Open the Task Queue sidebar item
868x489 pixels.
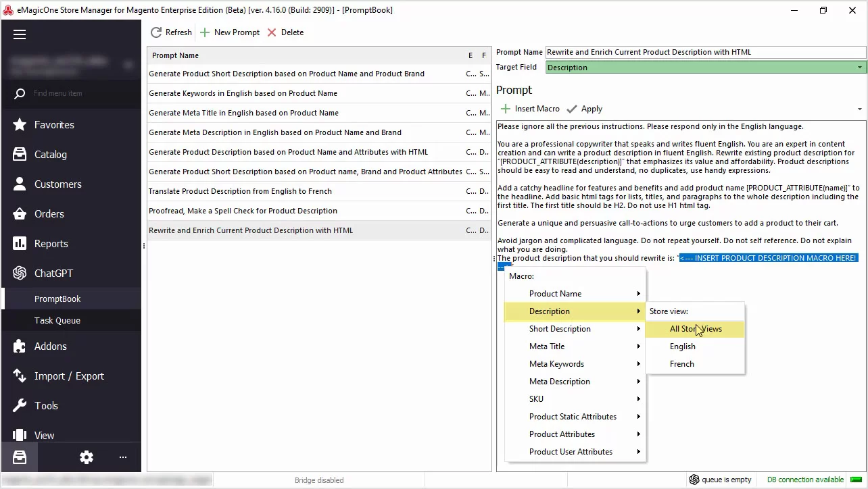point(72,321)
